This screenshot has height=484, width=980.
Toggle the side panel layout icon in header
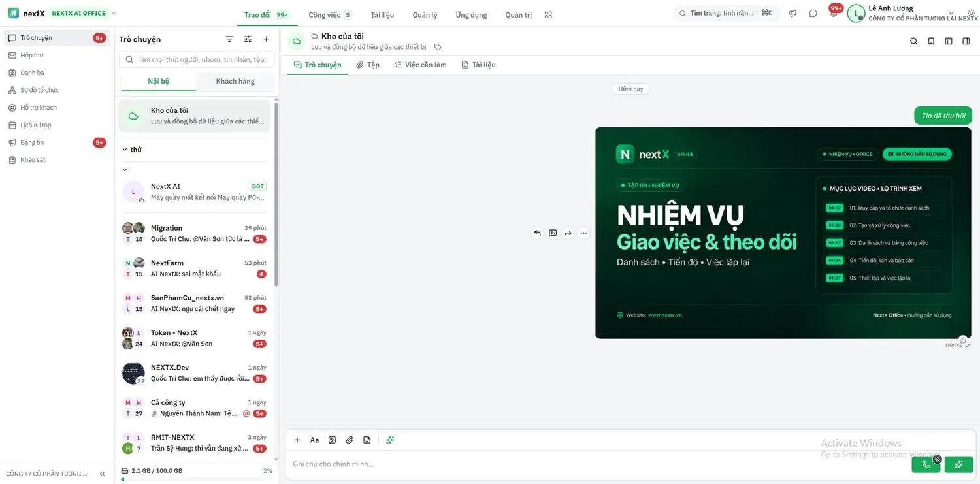click(x=966, y=41)
